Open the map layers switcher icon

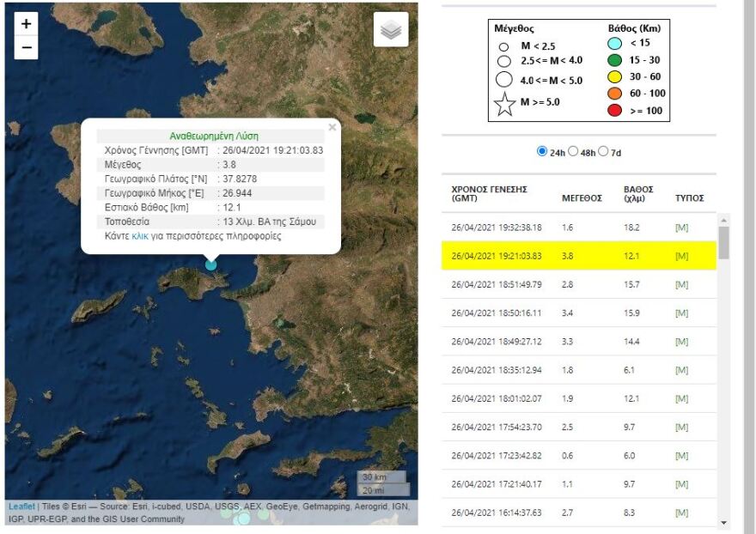coord(389,29)
